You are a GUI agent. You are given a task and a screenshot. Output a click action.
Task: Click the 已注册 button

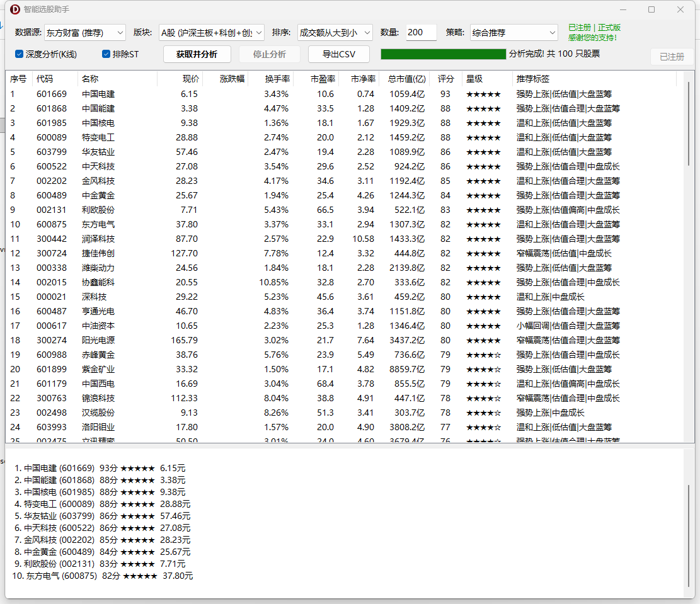pyautogui.click(x=672, y=57)
